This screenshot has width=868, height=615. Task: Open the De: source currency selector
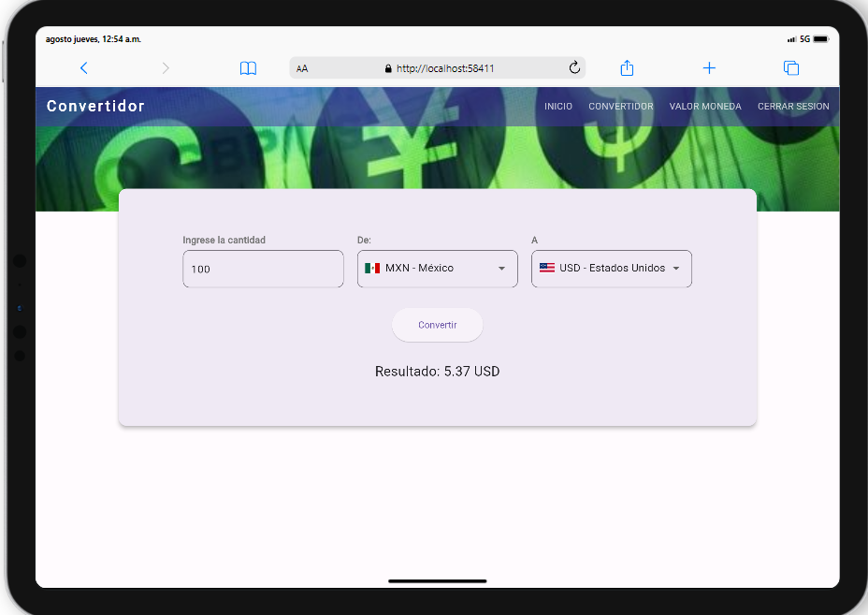437,269
